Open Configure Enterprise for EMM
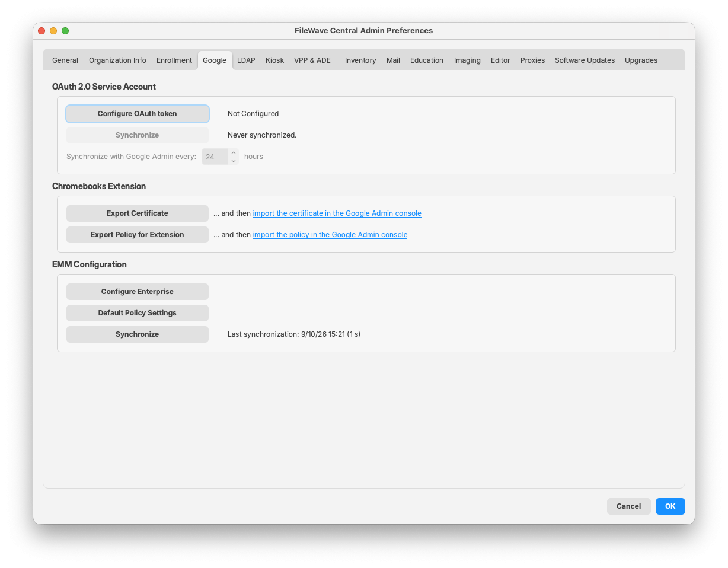The width and height of the screenshot is (728, 568). (x=138, y=292)
